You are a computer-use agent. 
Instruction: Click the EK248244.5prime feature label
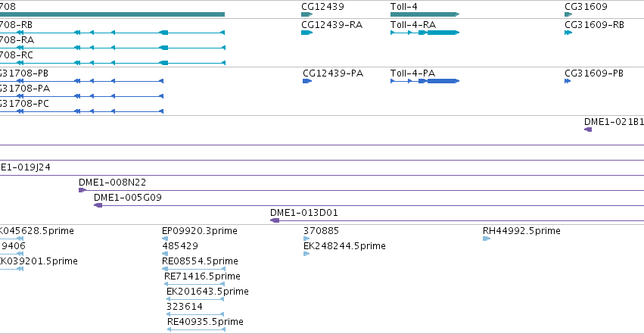click(x=344, y=246)
